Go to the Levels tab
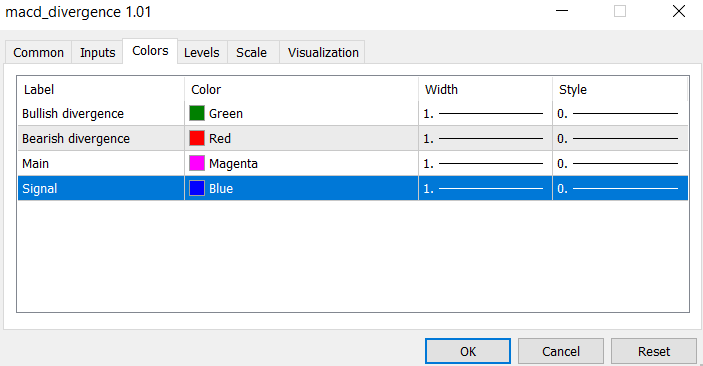The height and width of the screenshot is (366, 703). pos(202,52)
